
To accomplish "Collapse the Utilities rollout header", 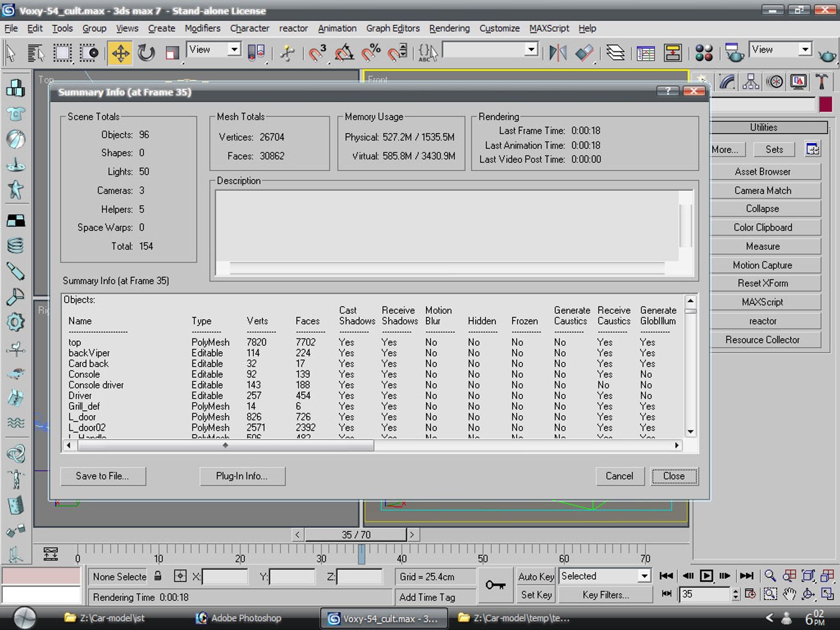I will [x=764, y=127].
